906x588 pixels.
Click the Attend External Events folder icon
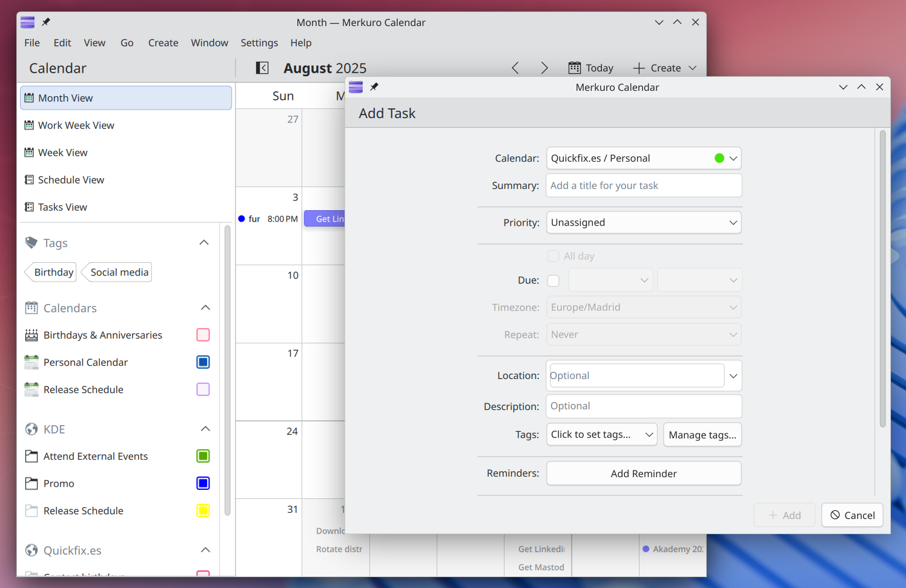click(x=31, y=456)
